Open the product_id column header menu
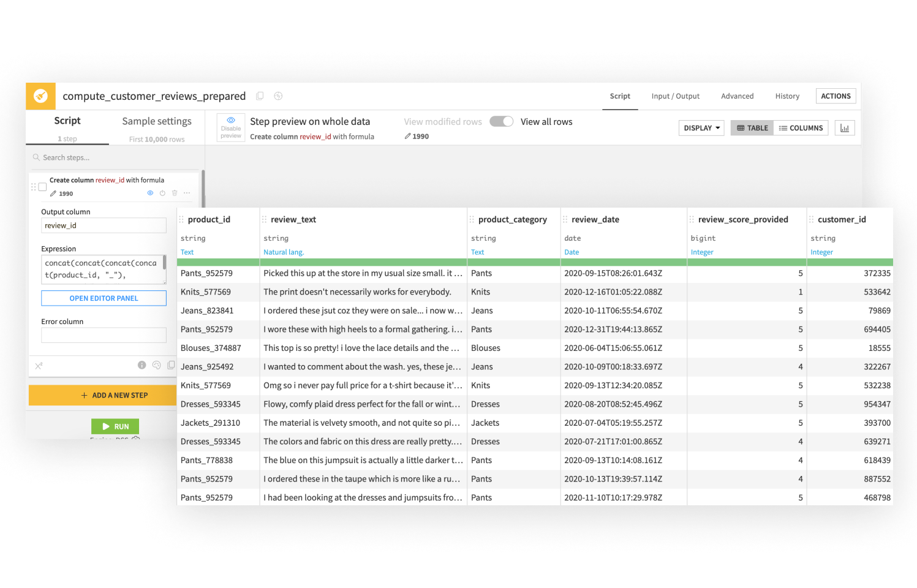The width and height of the screenshot is (917, 588). (x=209, y=219)
